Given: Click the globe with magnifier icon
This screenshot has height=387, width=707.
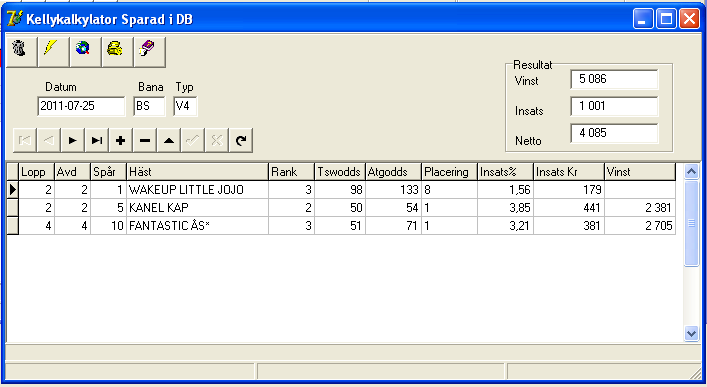Looking at the screenshot, I should coord(85,51).
